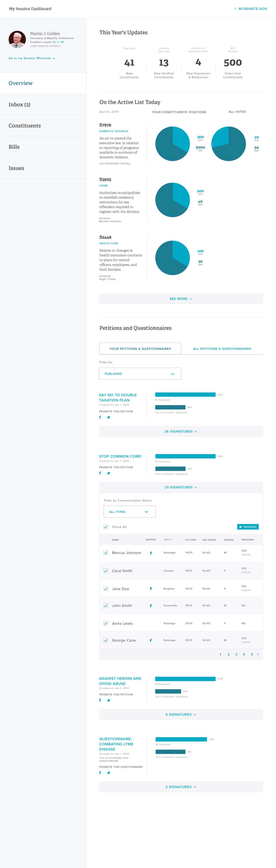
Task: Deselect Anne Lewis in the signature list
Action: (x=106, y=623)
